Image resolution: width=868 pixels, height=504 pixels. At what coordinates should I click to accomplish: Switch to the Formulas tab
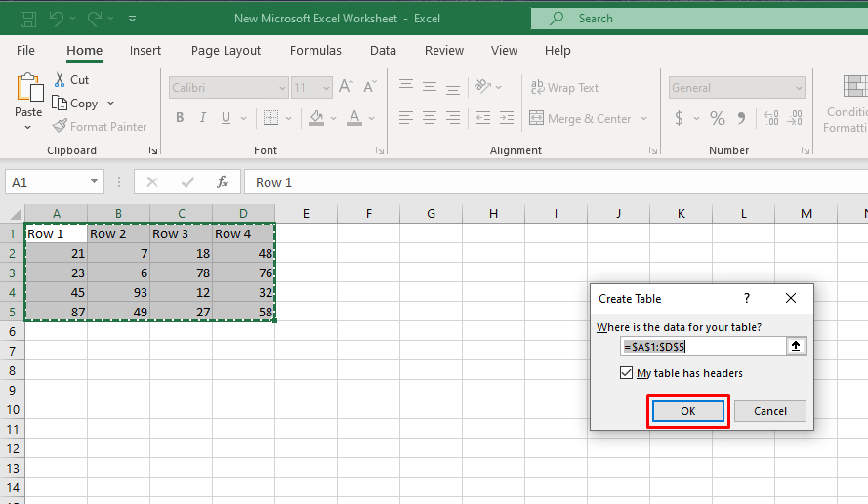coord(315,51)
